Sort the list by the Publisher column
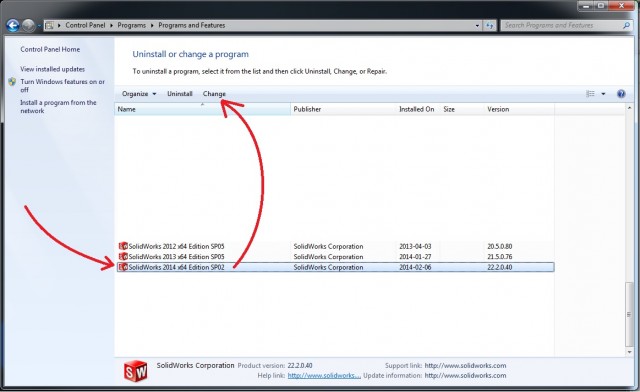This screenshot has height=392, width=640. tap(343, 109)
